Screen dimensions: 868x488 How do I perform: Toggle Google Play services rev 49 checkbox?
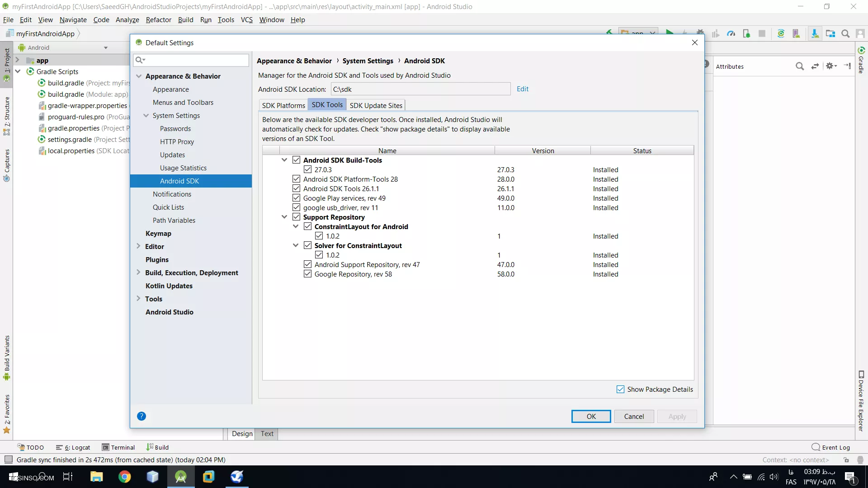click(296, 198)
